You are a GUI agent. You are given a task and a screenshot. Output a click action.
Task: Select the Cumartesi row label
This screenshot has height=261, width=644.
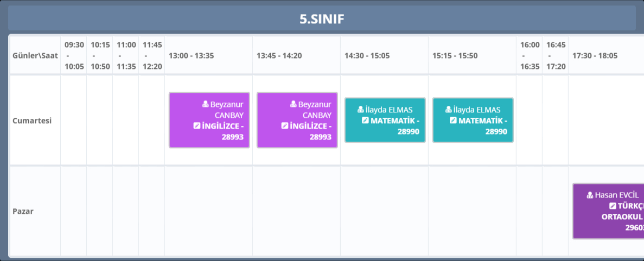[32, 120]
